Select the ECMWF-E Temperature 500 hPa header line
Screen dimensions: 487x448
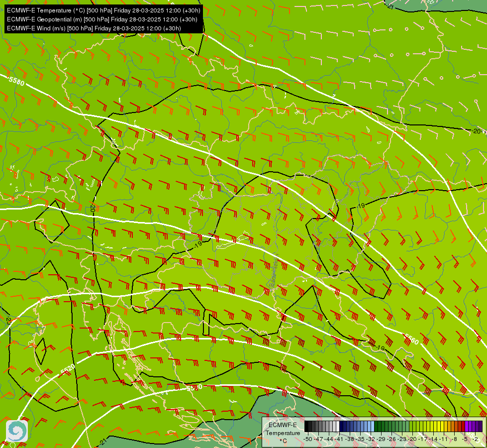(x=103, y=10)
